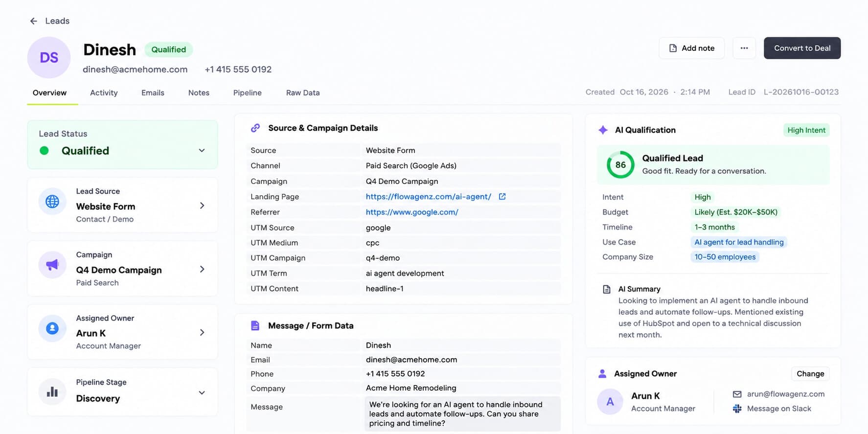Viewport: 868px width, 434px height.
Task: Click the green Qualified badge beside Dinesh
Action: pyautogui.click(x=168, y=49)
